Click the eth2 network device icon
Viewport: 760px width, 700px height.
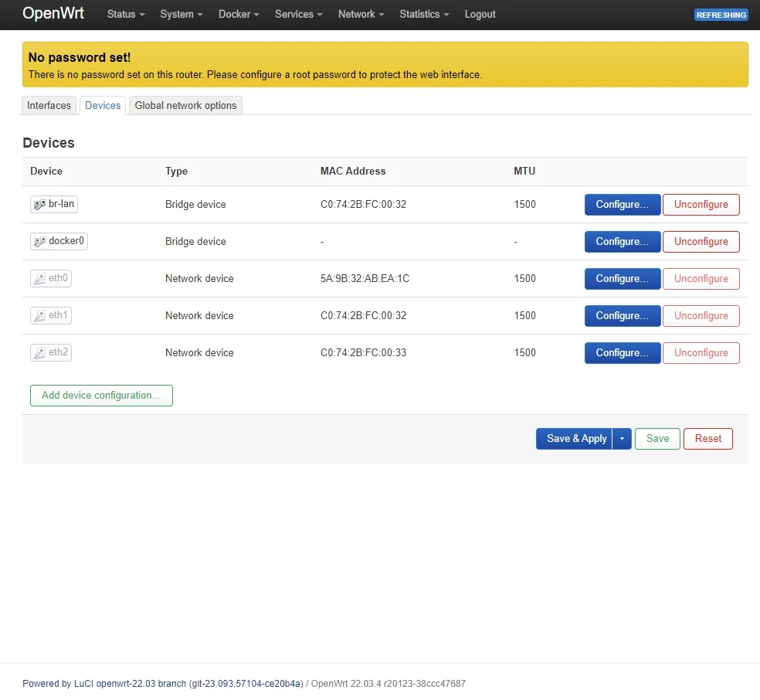(x=39, y=353)
